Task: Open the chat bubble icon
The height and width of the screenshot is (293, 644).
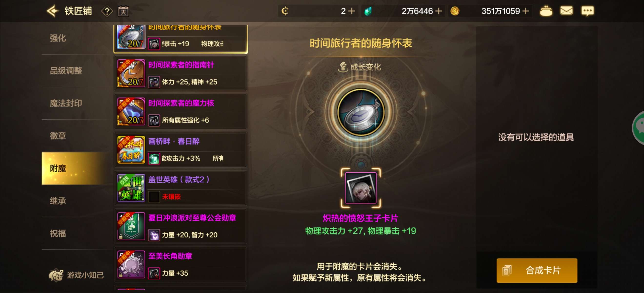Action: point(587,11)
